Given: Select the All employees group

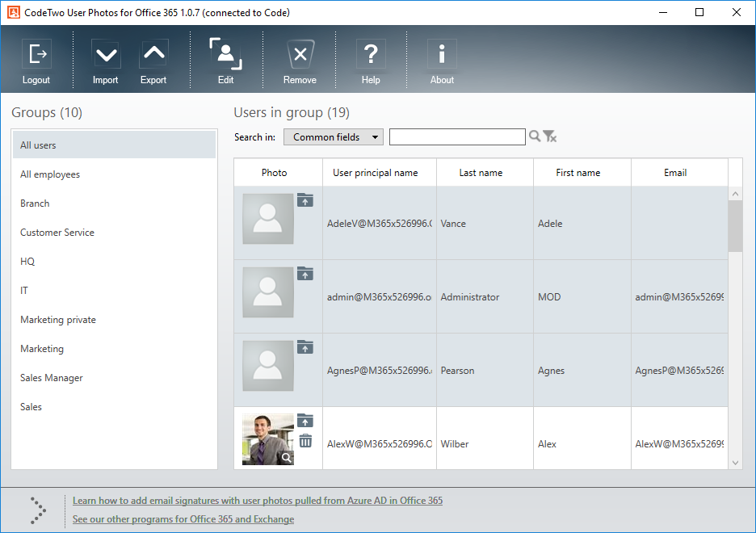Looking at the screenshot, I should tap(114, 174).
